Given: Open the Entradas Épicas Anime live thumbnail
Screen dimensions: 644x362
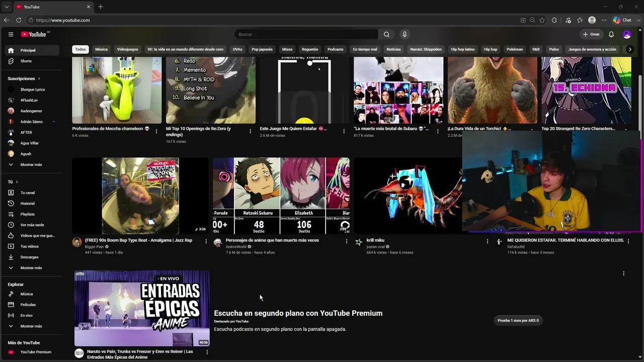Looking at the screenshot, I should click(142, 308).
